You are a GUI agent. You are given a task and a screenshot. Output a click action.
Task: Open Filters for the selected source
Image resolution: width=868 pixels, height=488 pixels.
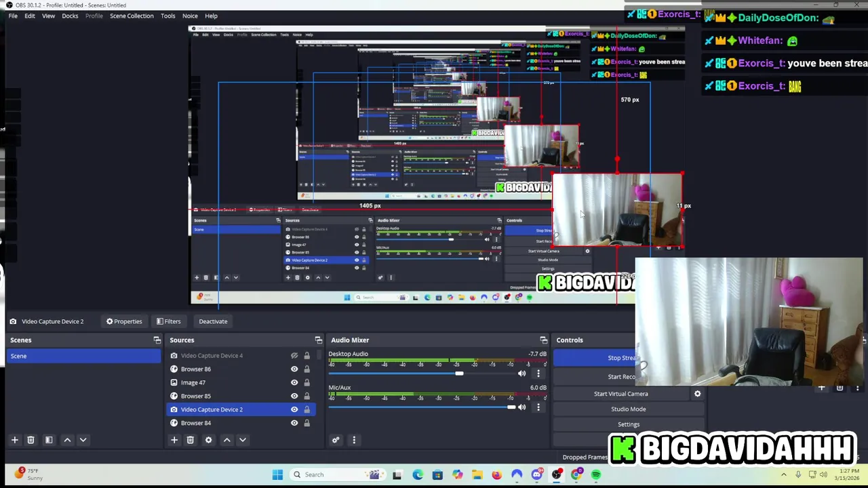point(168,321)
